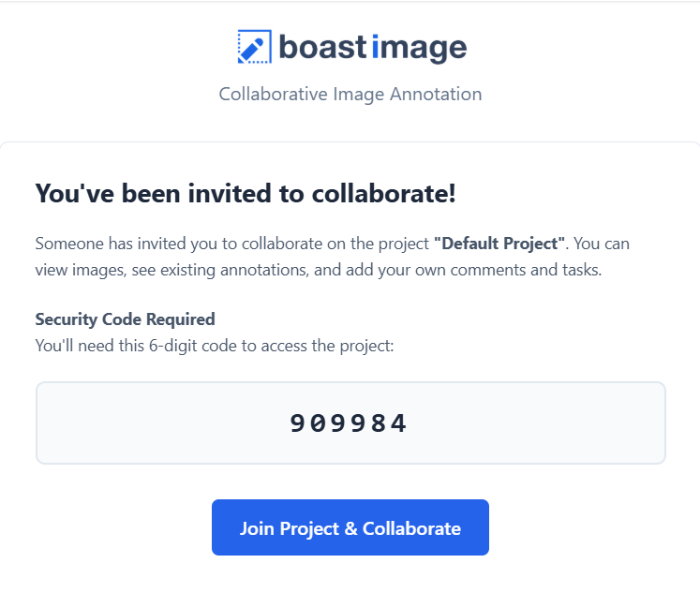Click the word "image" in the logo
Viewport: 700px width, 593px height.
coord(419,48)
